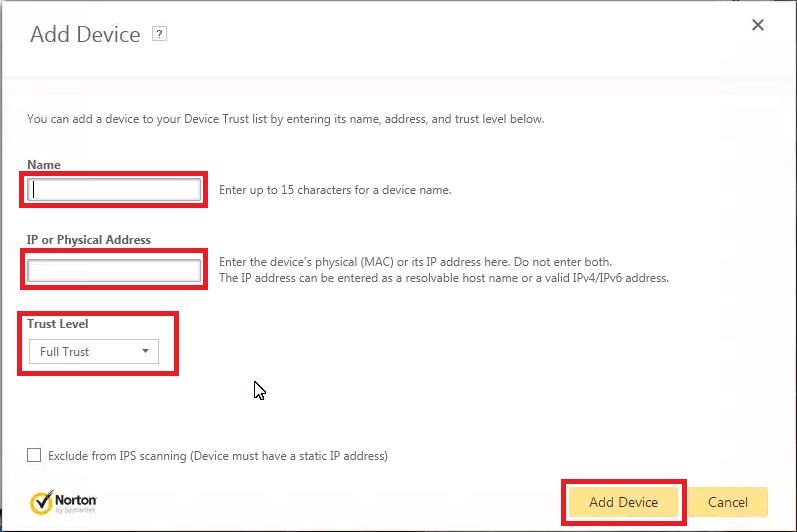The image size is (797, 532).
Task: Click the IP or Physical Address label
Action: (89, 240)
